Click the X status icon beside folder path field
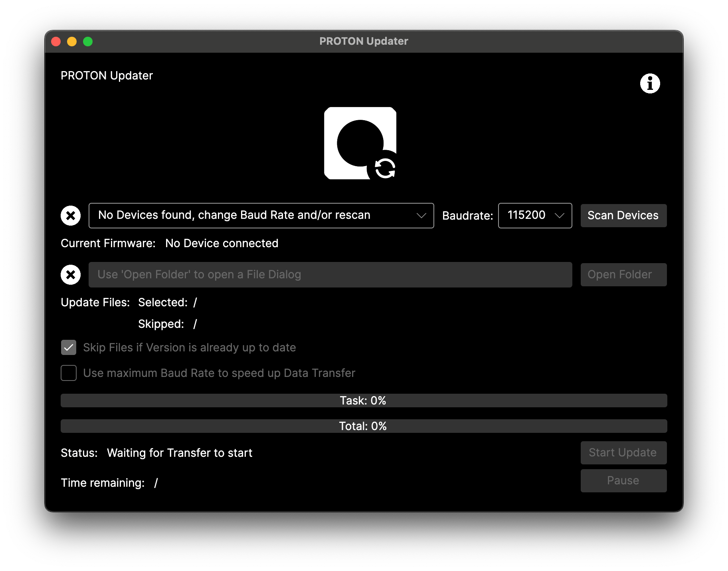Screen dimensions: 728x571 point(71,275)
